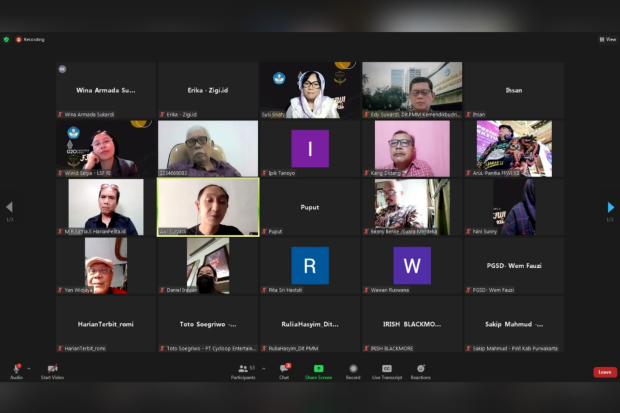Click the red Leave button
This screenshot has height=413, width=620.
click(604, 372)
